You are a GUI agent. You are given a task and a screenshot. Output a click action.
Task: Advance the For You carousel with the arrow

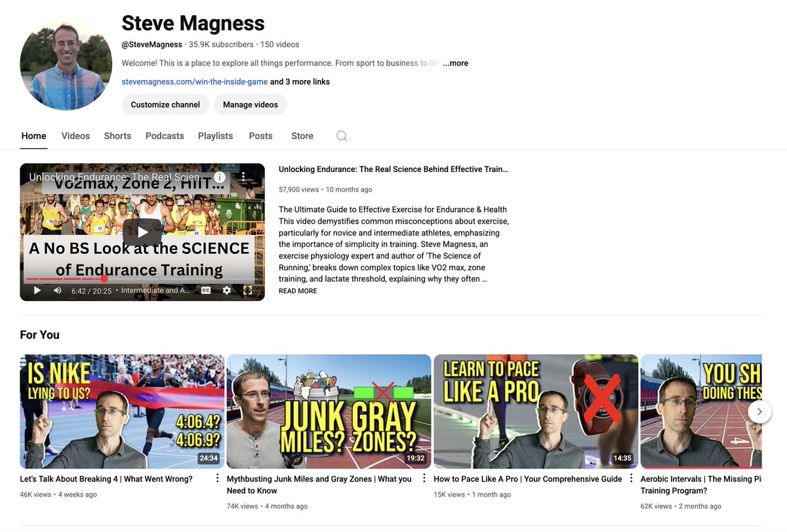tap(759, 411)
